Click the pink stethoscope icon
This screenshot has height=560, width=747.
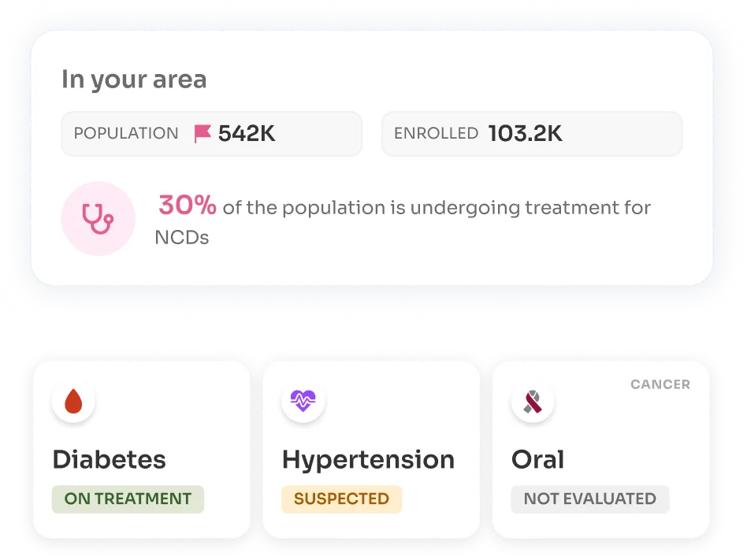[x=98, y=219]
